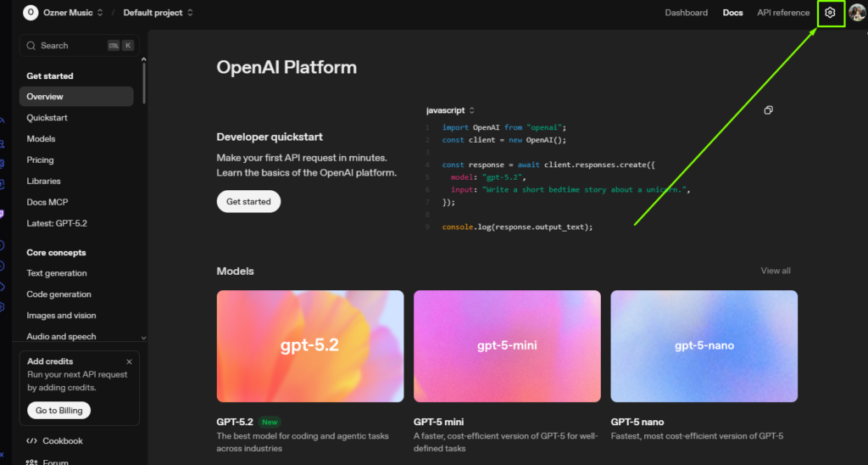Click the GPT-5 nano title text

pos(637,423)
